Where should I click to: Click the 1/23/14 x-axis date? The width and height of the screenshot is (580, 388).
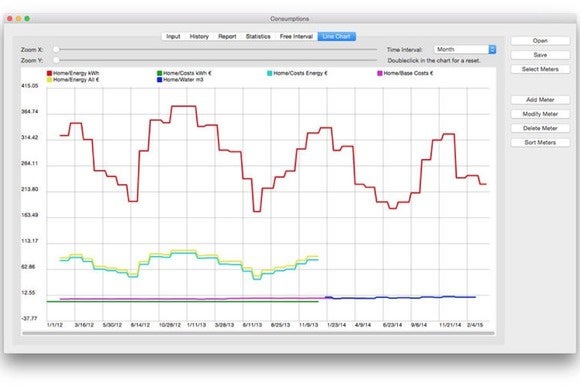point(337,325)
